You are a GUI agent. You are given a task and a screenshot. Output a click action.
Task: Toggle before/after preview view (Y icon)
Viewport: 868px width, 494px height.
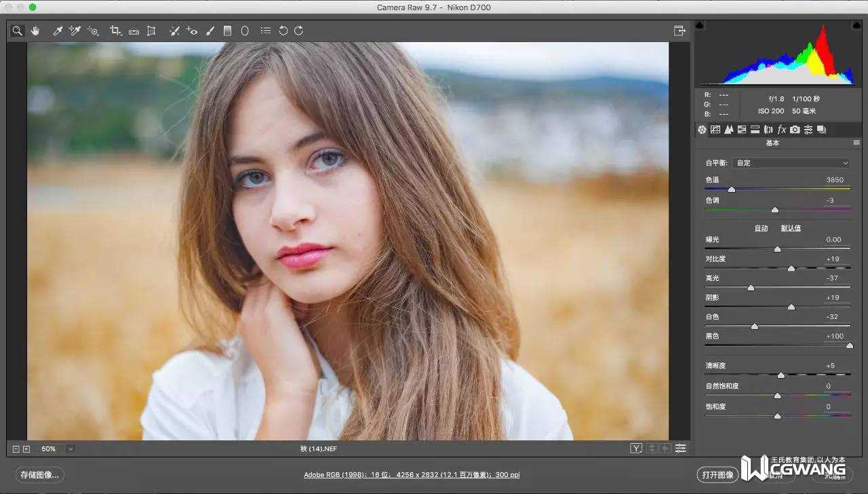[x=636, y=449]
